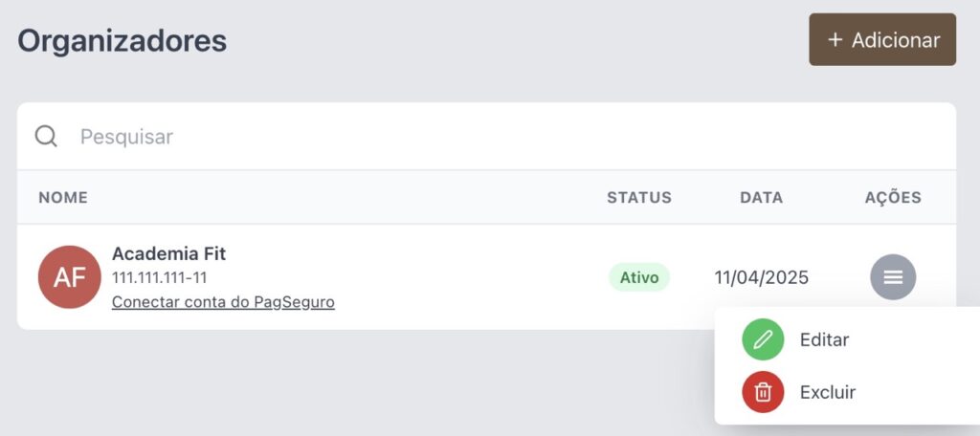Viewport: 980px width, 436px height.
Task: Select the 111.111.111-11 document number
Action: 160,277
